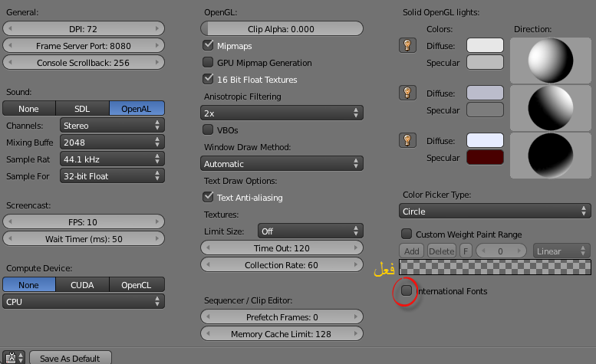Image resolution: width=596 pixels, height=364 pixels.
Task: Open Sample Format 32-bit Float dropdown
Action: click(x=112, y=175)
